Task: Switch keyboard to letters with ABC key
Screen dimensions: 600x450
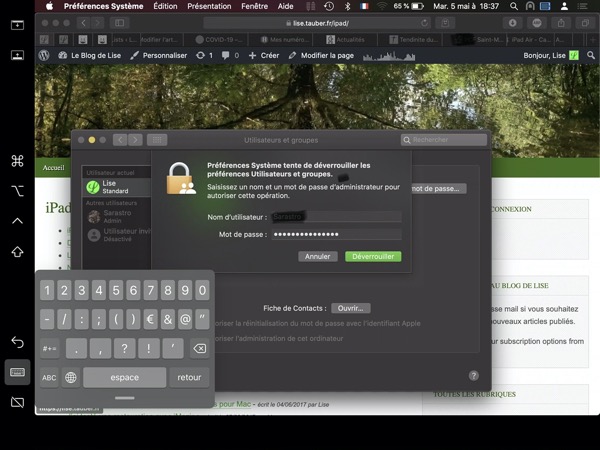Action: (x=48, y=378)
